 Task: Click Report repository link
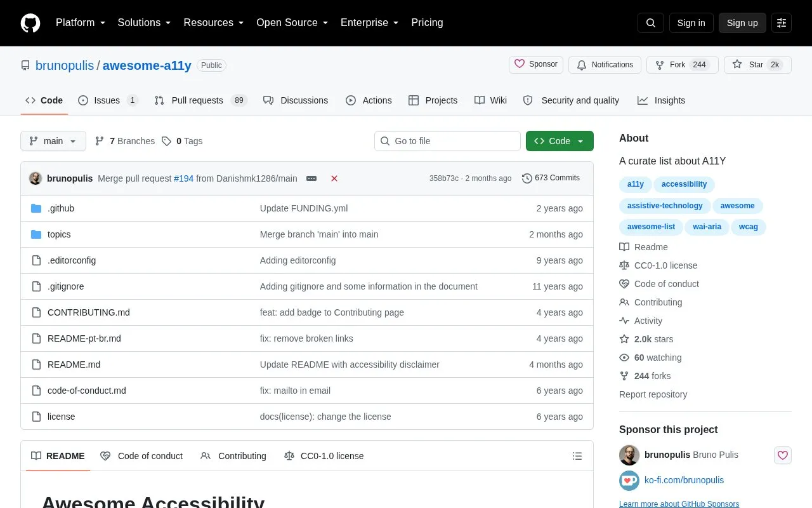coord(653,394)
